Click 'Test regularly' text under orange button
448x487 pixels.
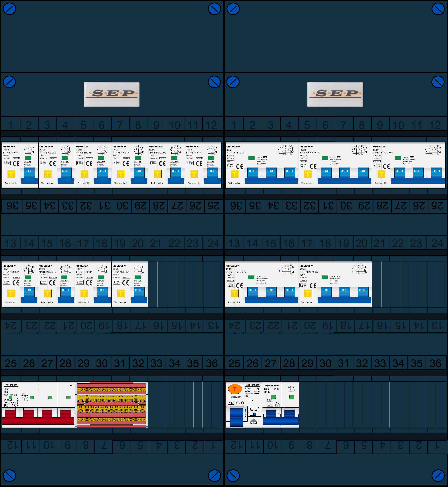[x=235, y=397]
